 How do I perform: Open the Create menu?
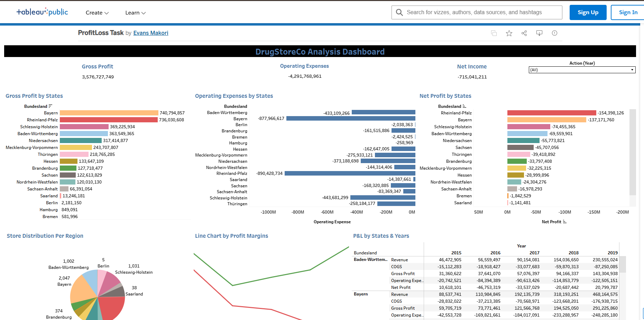pos(97,13)
